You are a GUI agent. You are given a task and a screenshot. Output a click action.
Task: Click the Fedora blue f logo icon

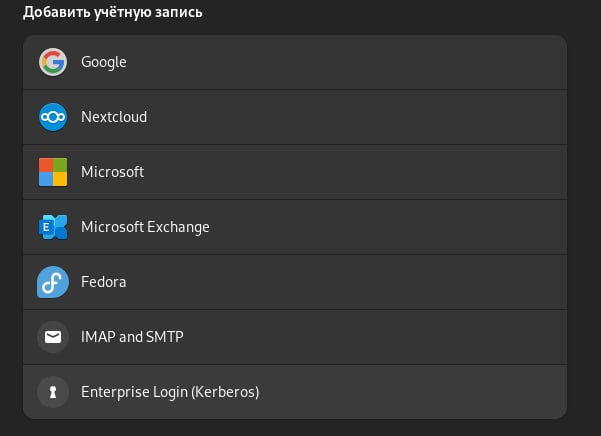(x=52, y=282)
